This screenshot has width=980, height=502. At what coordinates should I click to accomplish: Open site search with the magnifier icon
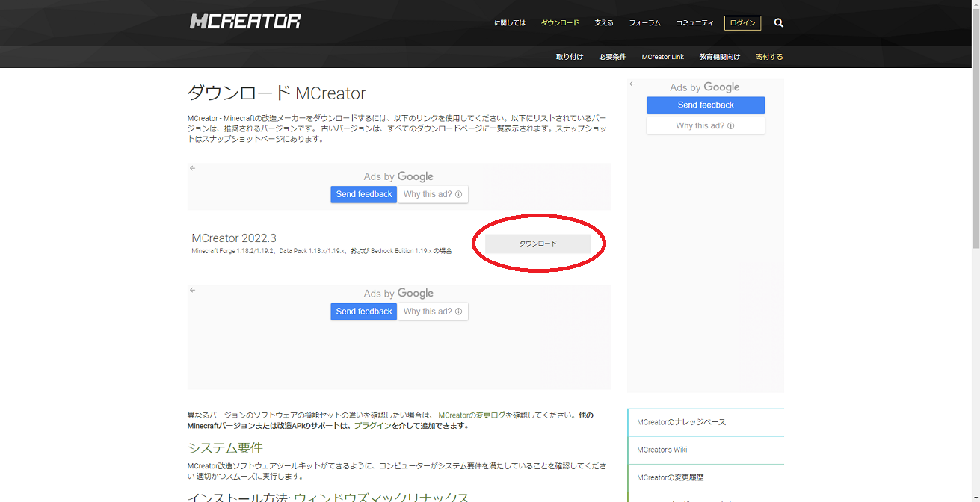pos(778,22)
